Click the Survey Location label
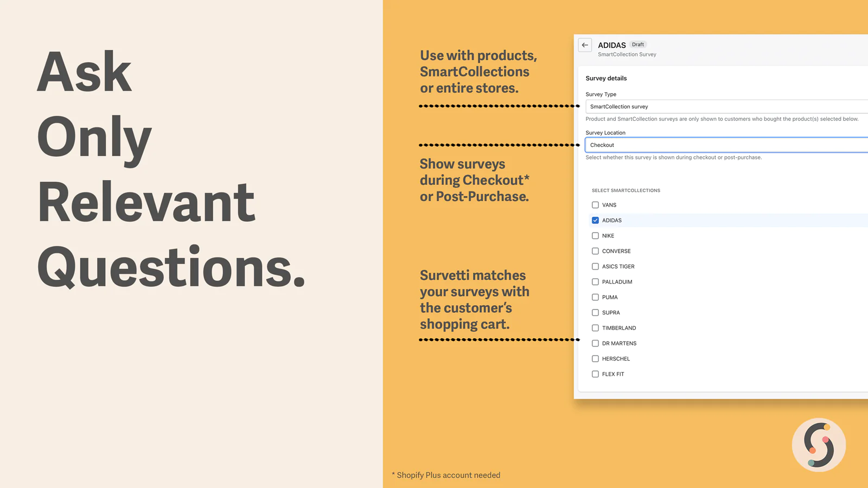Image resolution: width=868 pixels, height=488 pixels. [605, 133]
